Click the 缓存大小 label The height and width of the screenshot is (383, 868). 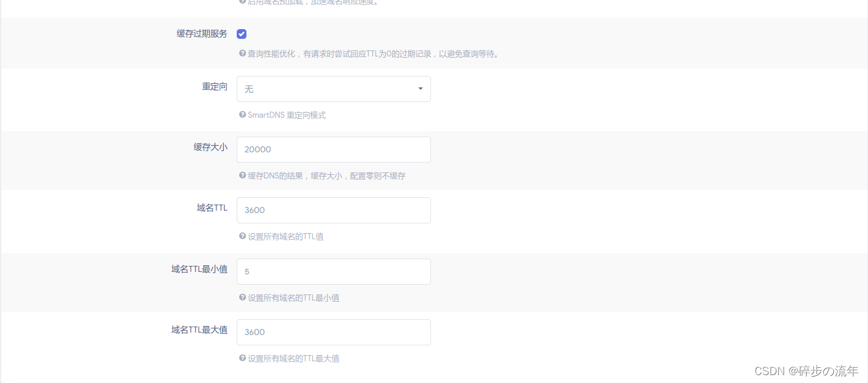[211, 147]
